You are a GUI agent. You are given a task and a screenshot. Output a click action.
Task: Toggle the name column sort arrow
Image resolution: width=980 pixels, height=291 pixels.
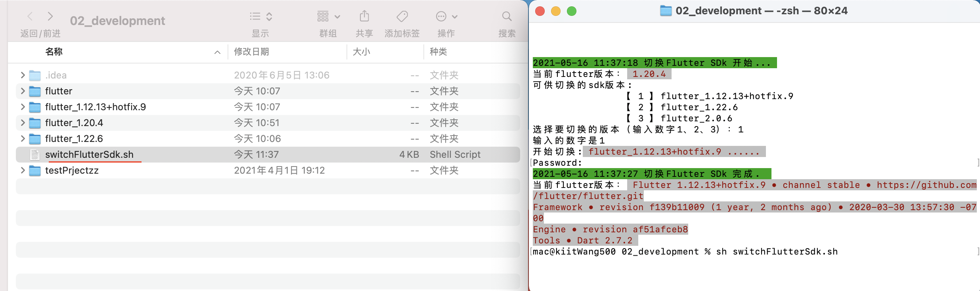(x=217, y=52)
